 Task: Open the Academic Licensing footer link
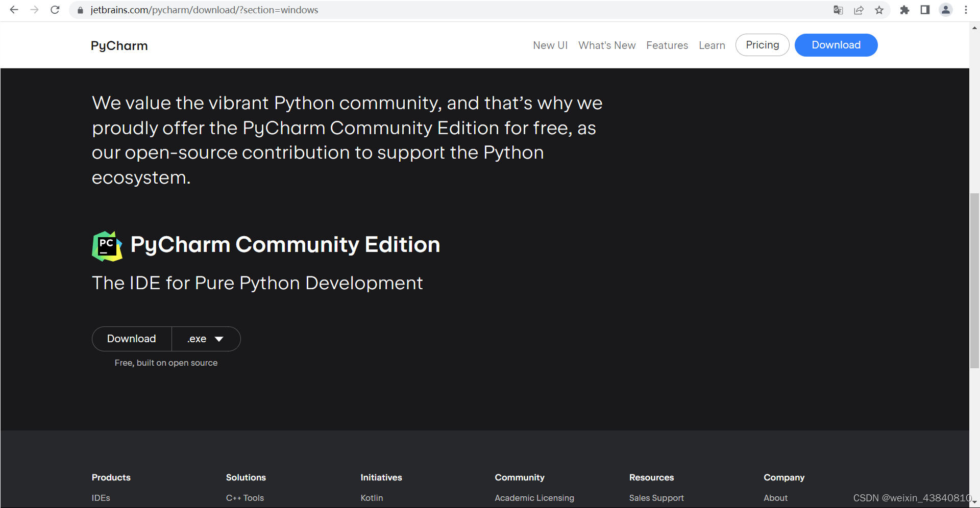click(x=534, y=498)
